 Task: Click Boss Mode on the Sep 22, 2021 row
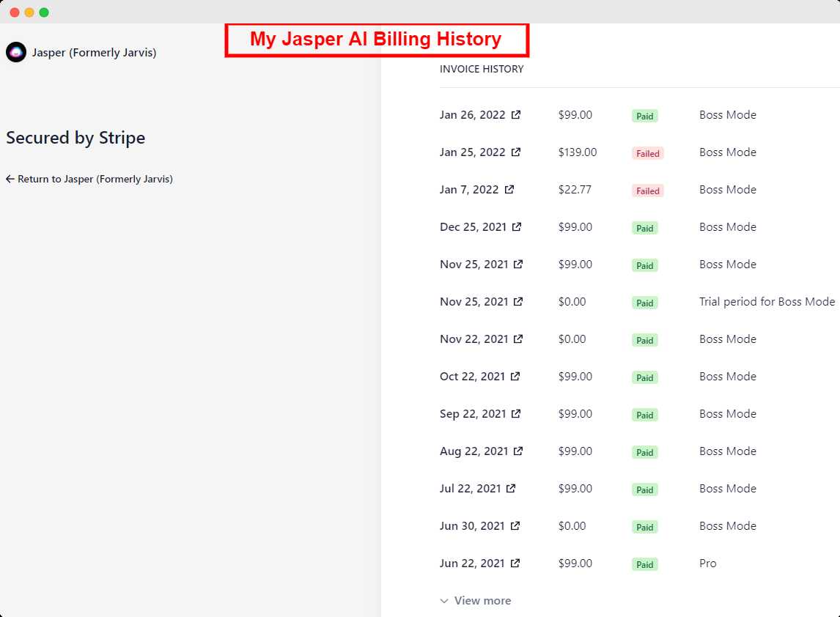pos(728,413)
